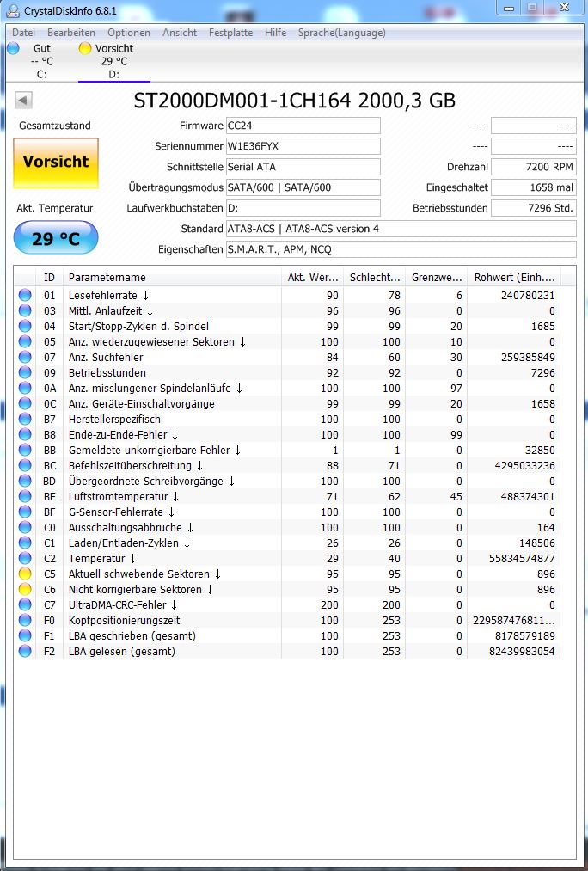The image size is (588, 871).
Task: Click status orb of Temperatur C2 row
Action: tap(25, 558)
